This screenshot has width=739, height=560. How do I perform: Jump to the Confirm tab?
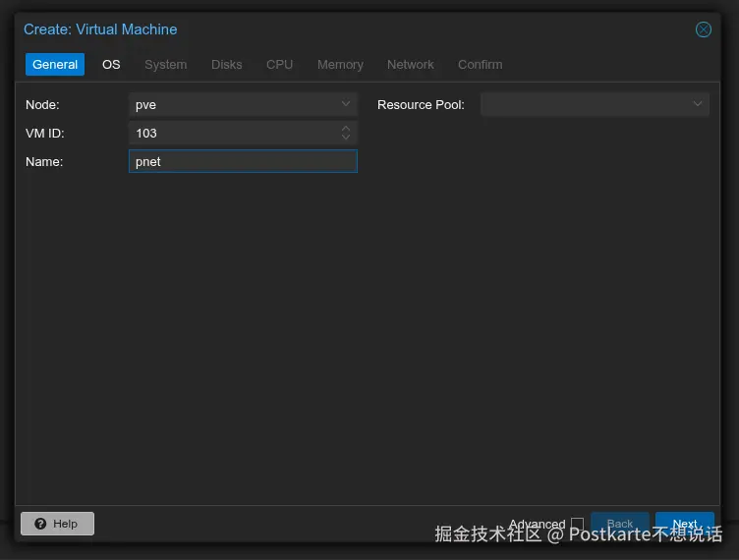pos(480,65)
